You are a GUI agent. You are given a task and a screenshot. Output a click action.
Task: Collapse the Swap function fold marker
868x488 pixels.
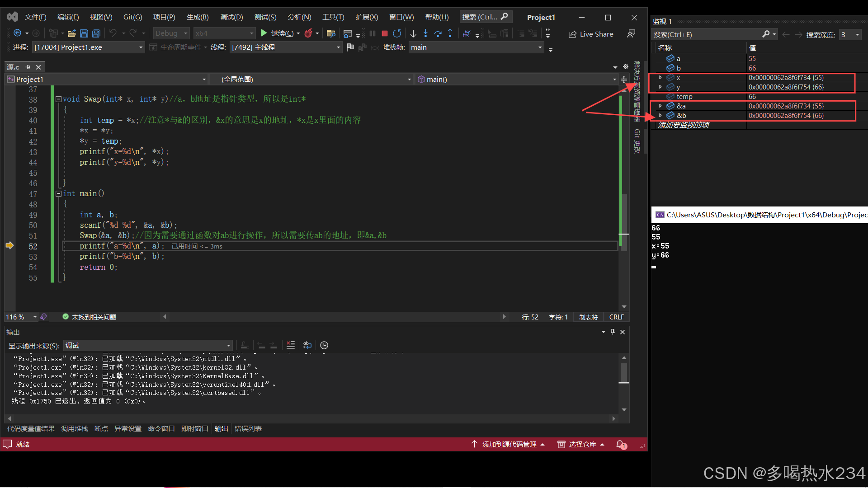click(x=58, y=99)
